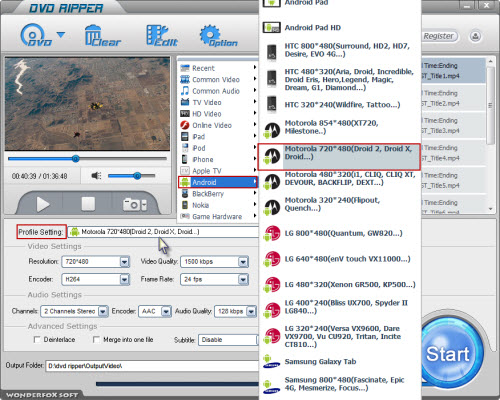Open the Edit video tool

click(x=162, y=35)
